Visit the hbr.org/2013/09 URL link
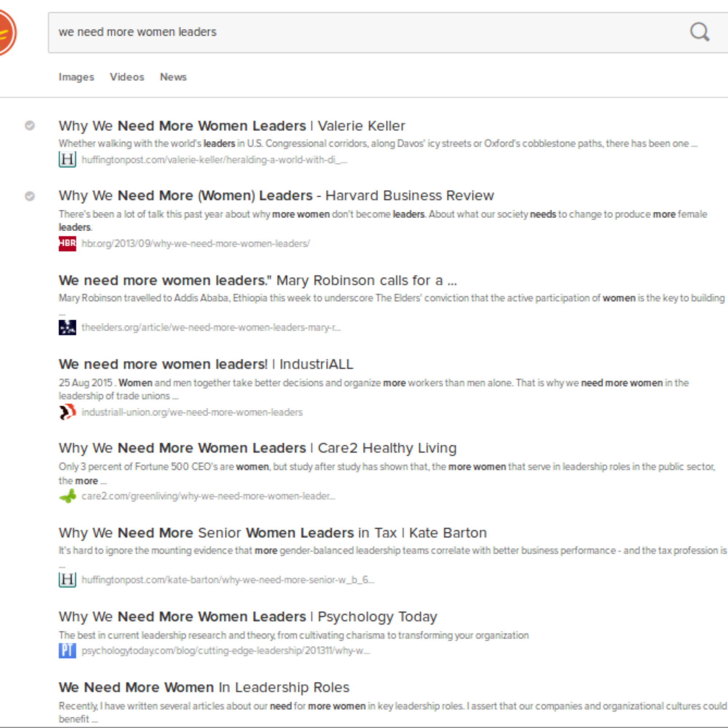This screenshot has height=728, width=728. tap(195, 244)
